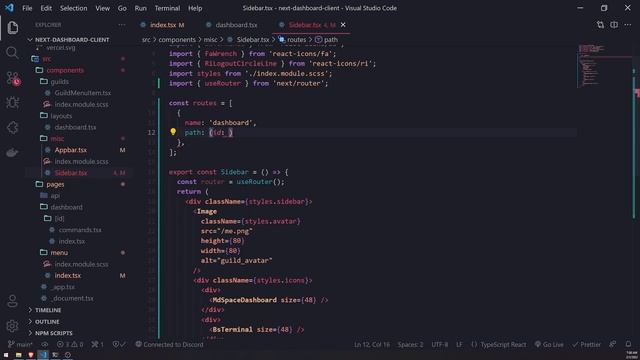Click the main branch indicator in status bar

(x=20, y=344)
